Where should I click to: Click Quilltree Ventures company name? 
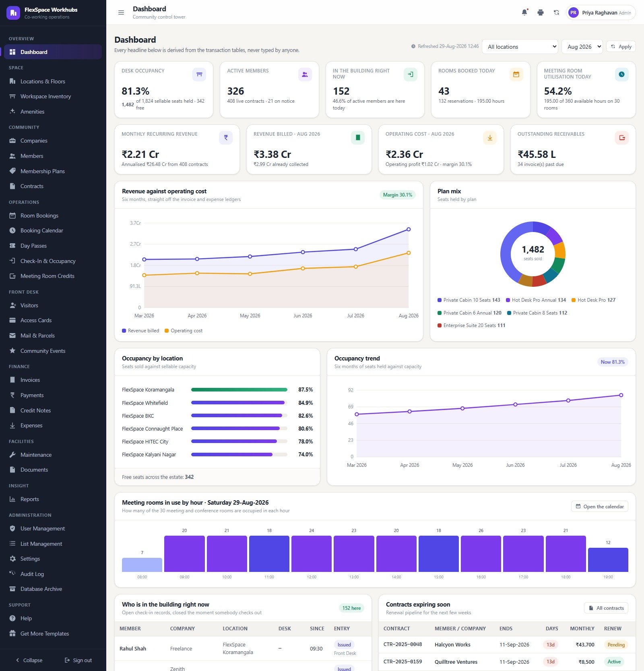(x=456, y=662)
